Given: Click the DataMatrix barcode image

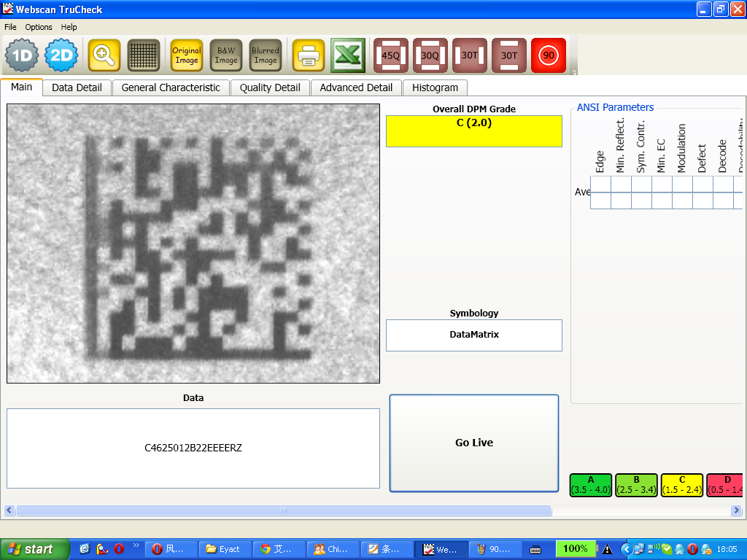Looking at the screenshot, I should [193, 244].
